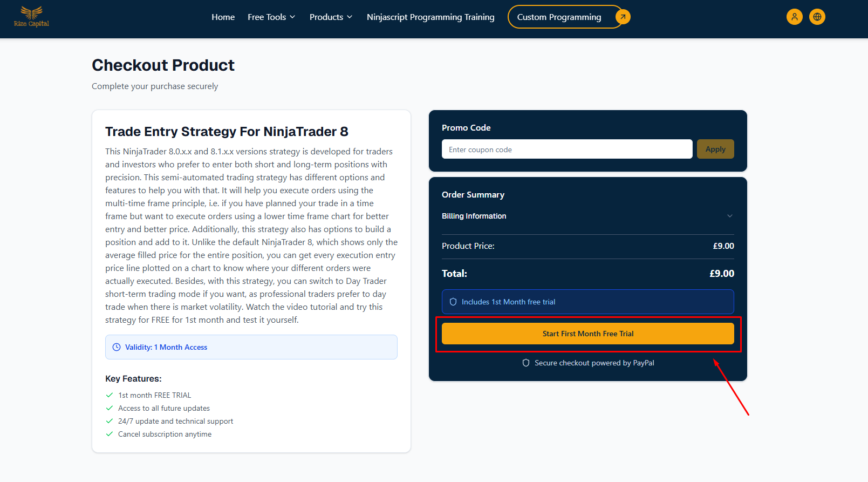Open the Free Tools menu
Screen dimensions: 868x482
coord(271,17)
